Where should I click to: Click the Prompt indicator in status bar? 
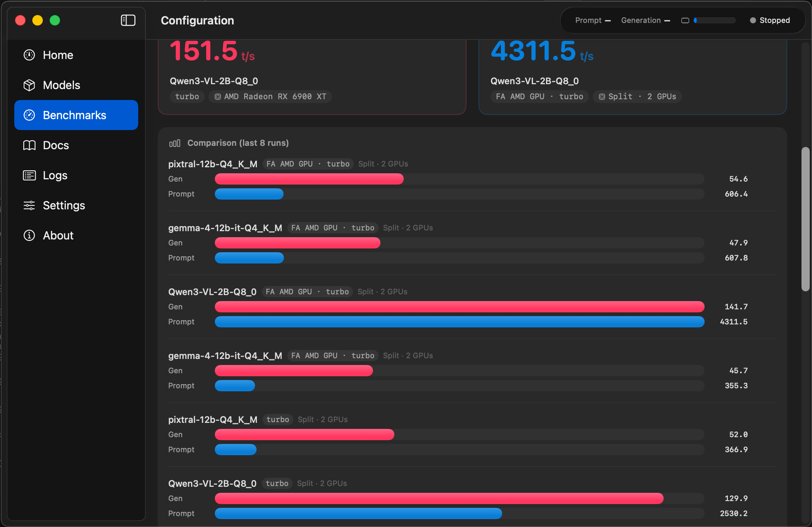point(593,20)
